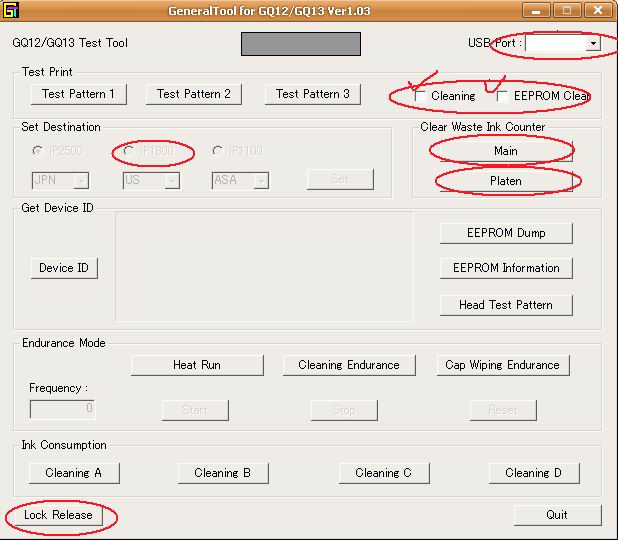Image resolution: width=618 pixels, height=540 pixels.
Task: Run Cleaning B ink consumption
Action: (x=223, y=473)
